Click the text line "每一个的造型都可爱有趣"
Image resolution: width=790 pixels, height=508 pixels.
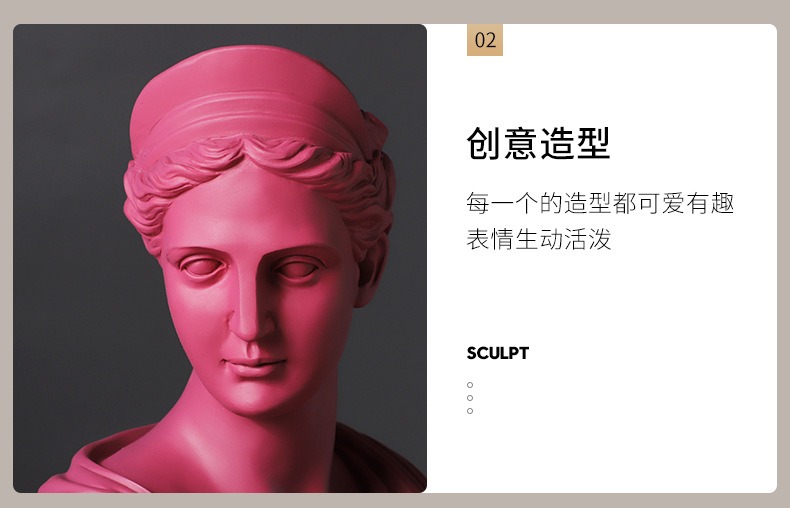600,203
